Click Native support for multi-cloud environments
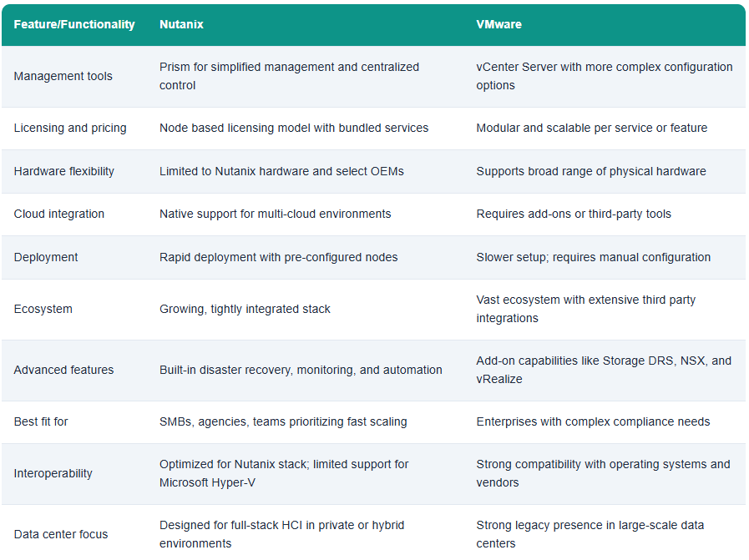749x560 pixels. coord(276,214)
